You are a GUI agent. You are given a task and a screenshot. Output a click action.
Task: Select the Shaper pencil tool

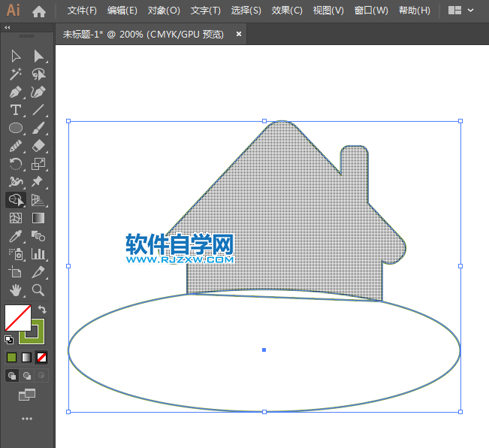pyautogui.click(x=16, y=146)
